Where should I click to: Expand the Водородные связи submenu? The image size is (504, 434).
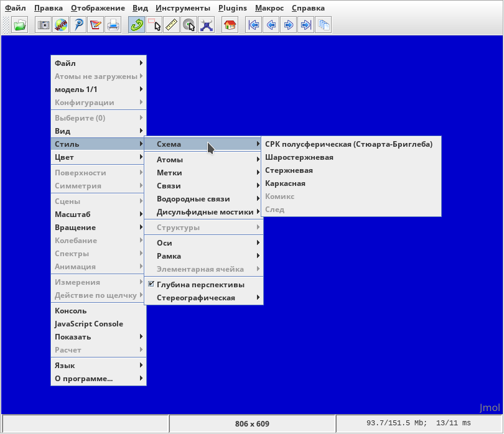(x=204, y=199)
